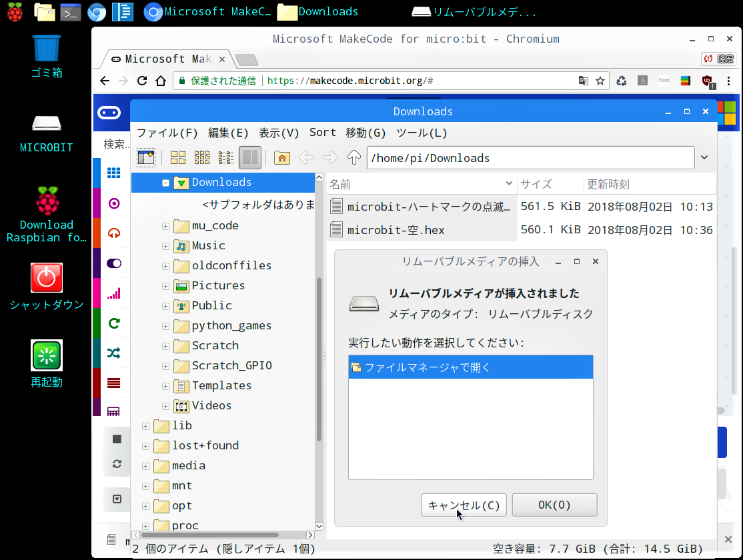Open the Basic blocks category grid icon
Viewport: 743px width, 560px height.
(x=114, y=173)
